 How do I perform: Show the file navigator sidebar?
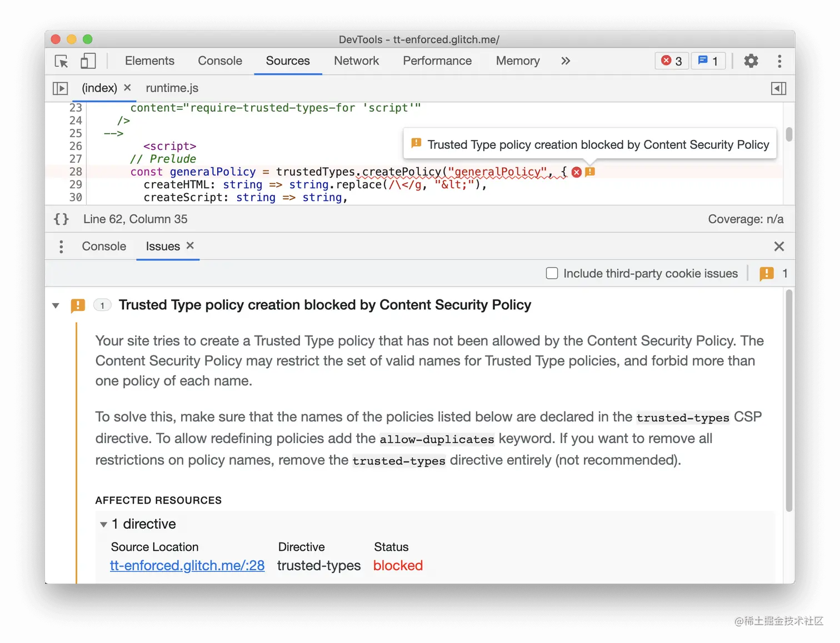[x=60, y=88]
